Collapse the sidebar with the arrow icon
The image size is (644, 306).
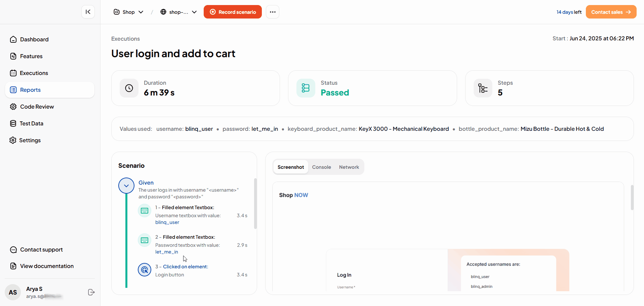click(88, 12)
